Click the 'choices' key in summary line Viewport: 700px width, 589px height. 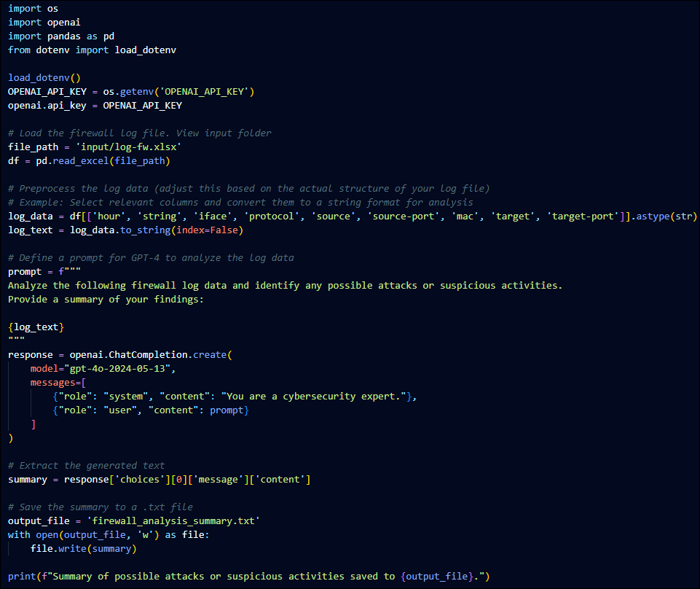tap(140, 480)
